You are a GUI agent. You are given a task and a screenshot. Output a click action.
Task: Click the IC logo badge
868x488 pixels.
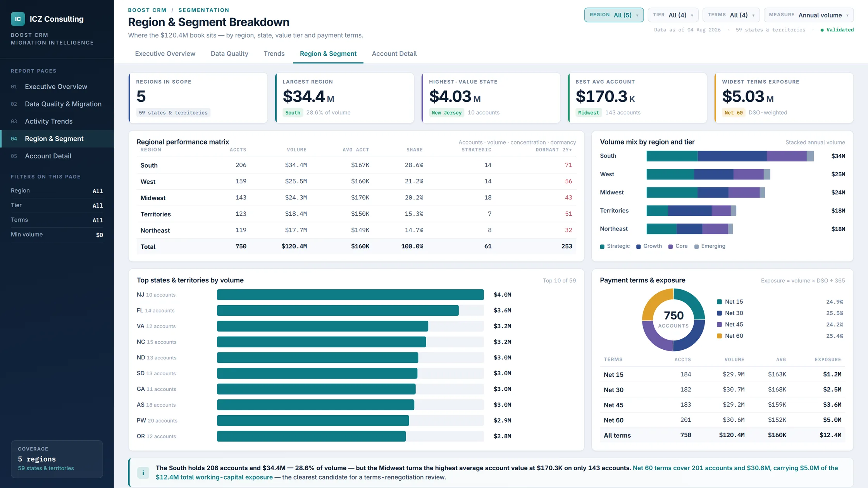[18, 19]
